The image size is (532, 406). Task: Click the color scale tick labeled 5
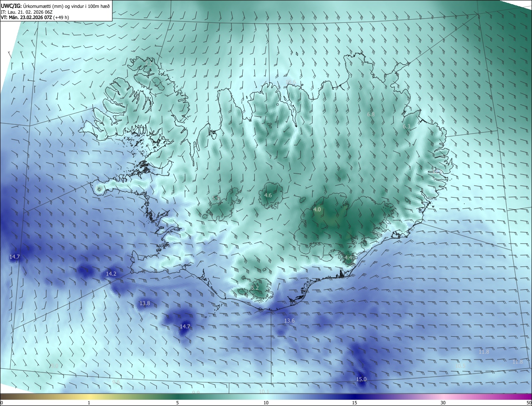tap(177, 403)
